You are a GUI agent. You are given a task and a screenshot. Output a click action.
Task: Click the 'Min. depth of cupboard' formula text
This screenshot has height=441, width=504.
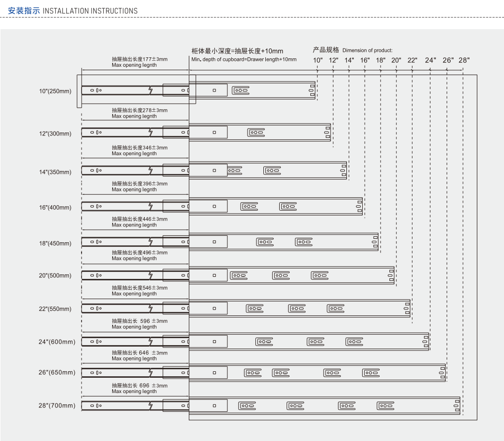pos(244,59)
